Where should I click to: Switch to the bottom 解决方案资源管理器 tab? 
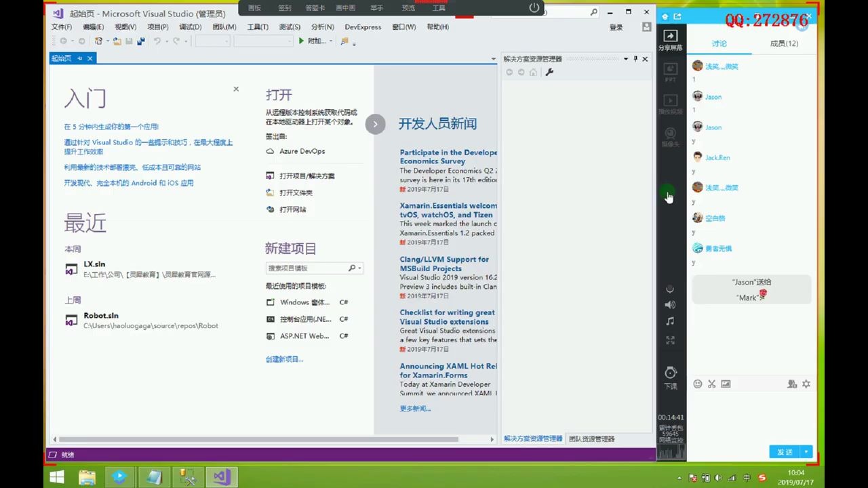coord(533,439)
